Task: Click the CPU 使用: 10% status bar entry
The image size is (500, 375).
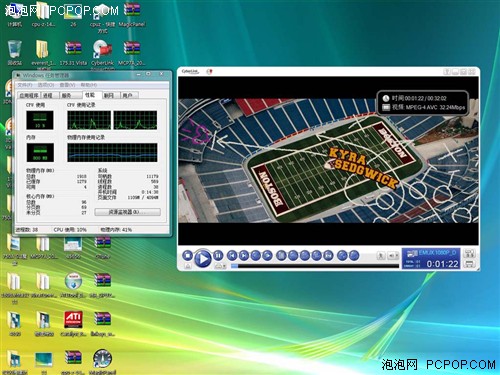Action: 70,230
